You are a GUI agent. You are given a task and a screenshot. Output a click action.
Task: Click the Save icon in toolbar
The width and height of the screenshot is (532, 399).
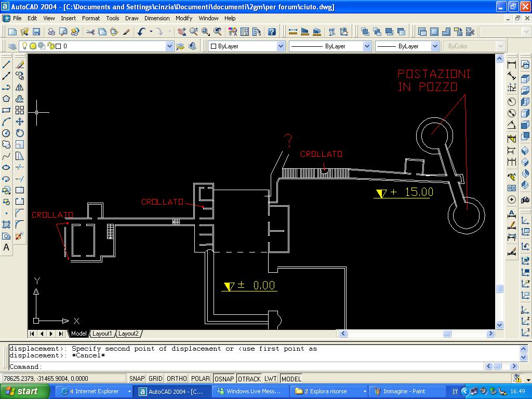point(35,32)
